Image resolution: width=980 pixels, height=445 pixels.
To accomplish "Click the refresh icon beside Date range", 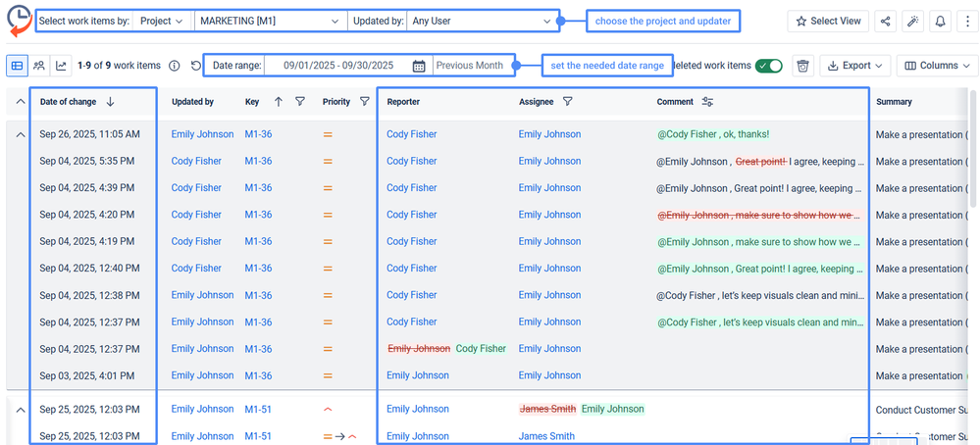I will [195, 66].
